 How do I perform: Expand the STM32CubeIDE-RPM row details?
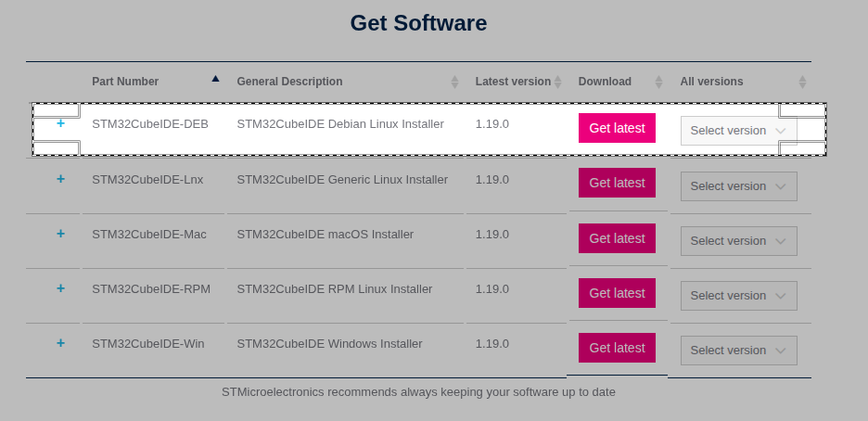[x=60, y=288]
